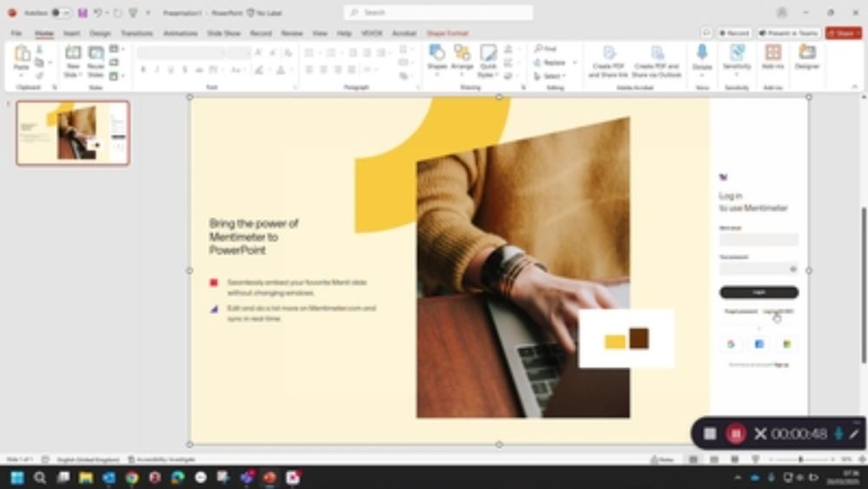This screenshot has width=868, height=489.
Task: Click the Sign up link
Action: (782, 365)
